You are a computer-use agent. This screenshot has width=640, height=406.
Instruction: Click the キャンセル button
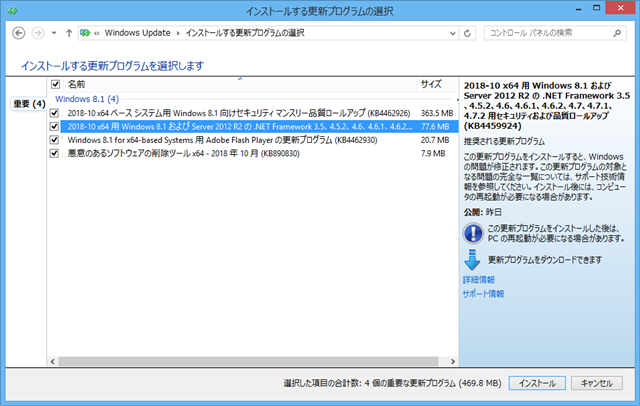pyautogui.click(x=596, y=383)
